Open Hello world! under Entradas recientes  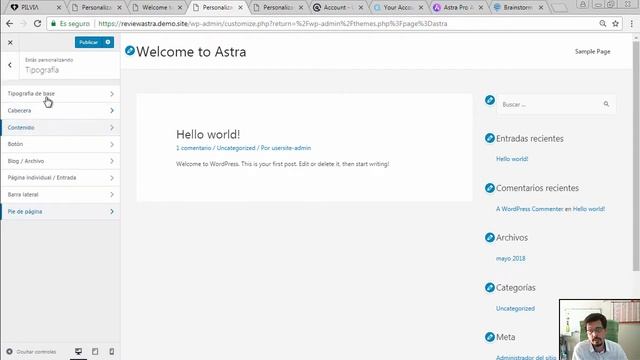[512, 159]
